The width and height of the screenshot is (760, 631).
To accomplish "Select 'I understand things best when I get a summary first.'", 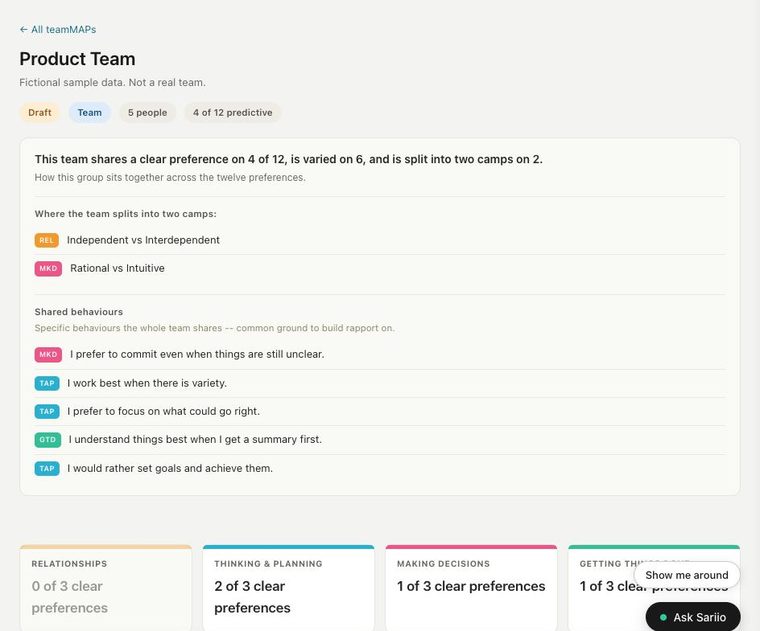I will (x=195, y=439).
